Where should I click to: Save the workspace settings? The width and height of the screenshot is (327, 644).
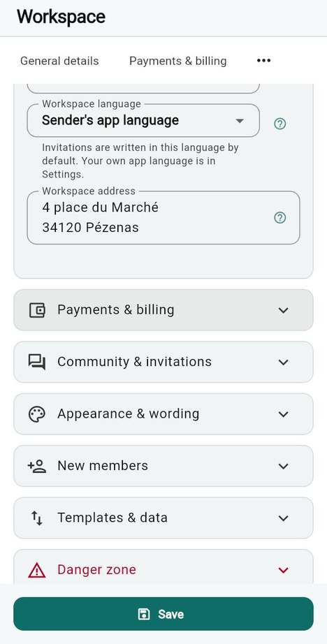click(163, 614)
